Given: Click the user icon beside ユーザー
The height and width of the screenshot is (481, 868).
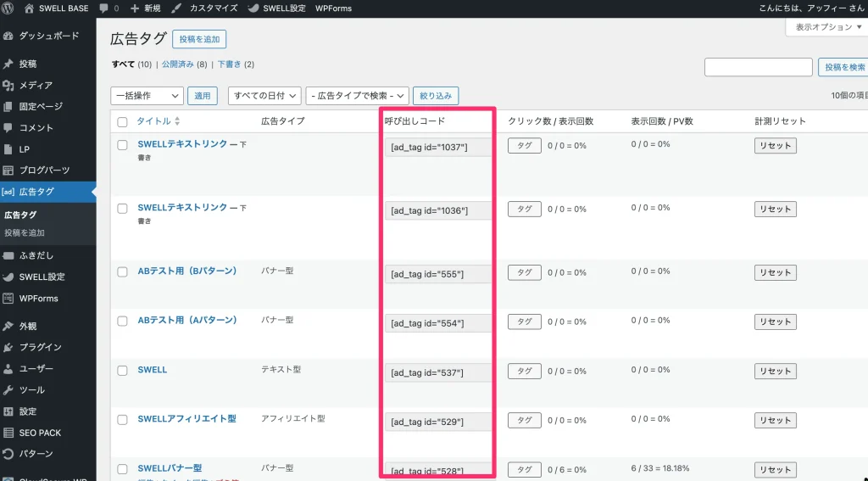Looking at the screenshot, I should (x=8, y=369).
